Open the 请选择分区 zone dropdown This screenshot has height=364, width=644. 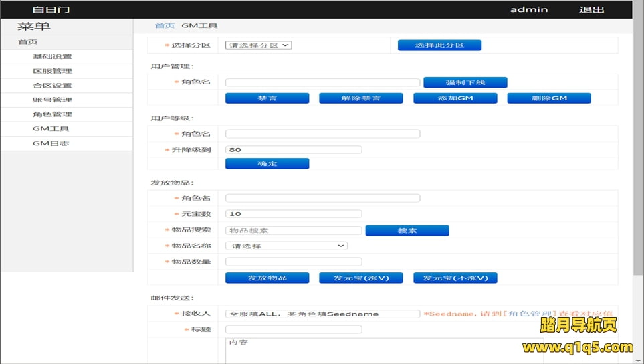pos(258,45)
